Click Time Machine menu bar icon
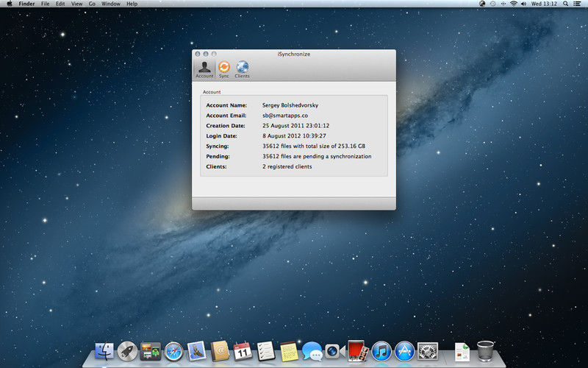The width and height of the screenshot is (588, 368). pyautogui.click(x=492, y=4)
